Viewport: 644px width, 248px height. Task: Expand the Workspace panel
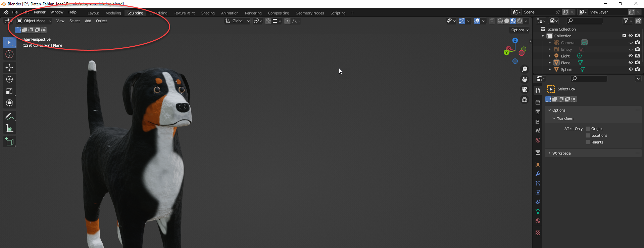pyautogui.click(x=561, y=153)
